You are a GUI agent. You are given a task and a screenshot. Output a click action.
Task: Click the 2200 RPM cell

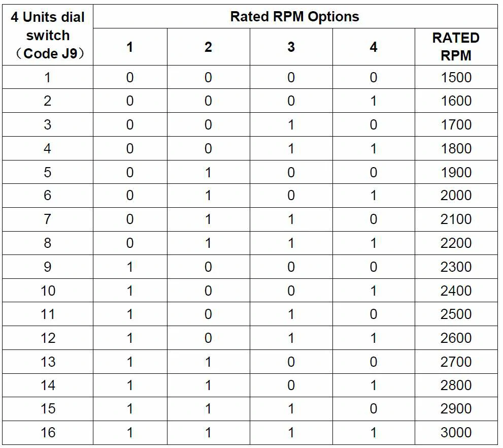456,243
